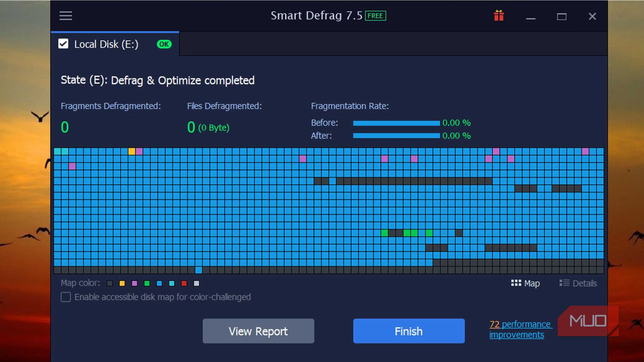Click the green 0 under Fragments Defragmented
Screen dimensions: 644x362
pyautogui.click(x=65, y=127)
